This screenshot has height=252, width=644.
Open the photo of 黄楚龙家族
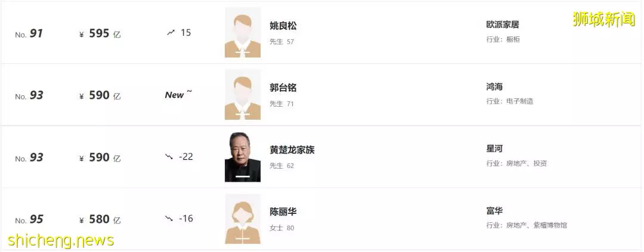243,157
